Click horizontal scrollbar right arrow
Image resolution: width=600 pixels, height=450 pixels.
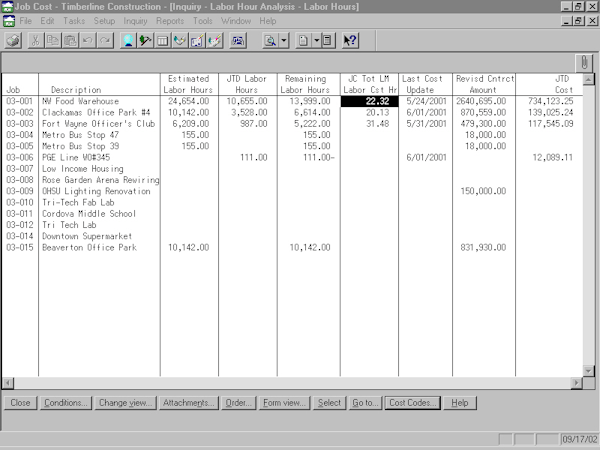[576, 383]
